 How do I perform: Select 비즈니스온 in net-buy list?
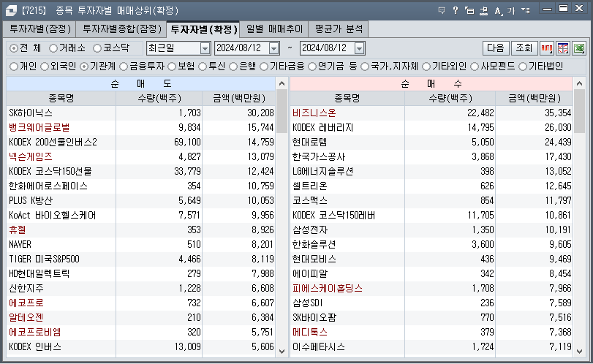pos(431,113)
